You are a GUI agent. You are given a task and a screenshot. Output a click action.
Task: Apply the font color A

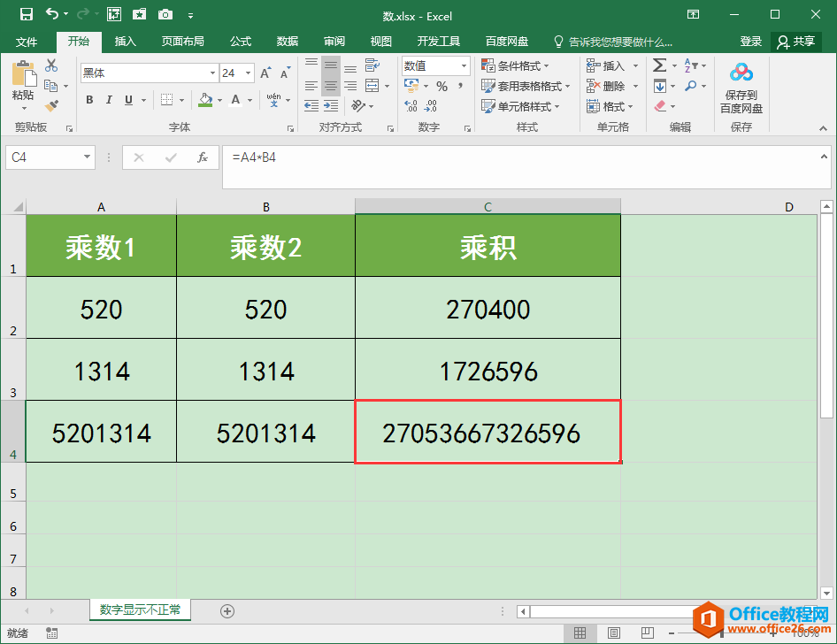[235, 100]
